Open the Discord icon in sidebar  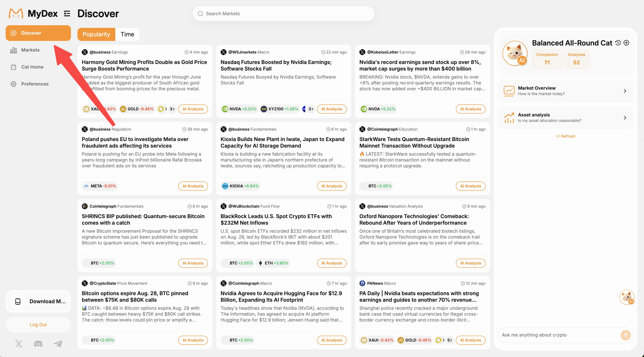coord(38,344)
